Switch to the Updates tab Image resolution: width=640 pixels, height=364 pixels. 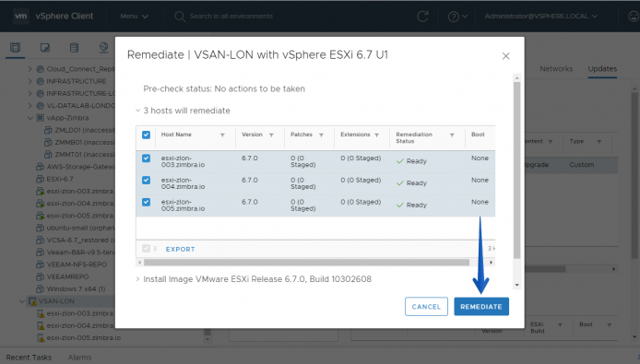[x=602, y=69]
